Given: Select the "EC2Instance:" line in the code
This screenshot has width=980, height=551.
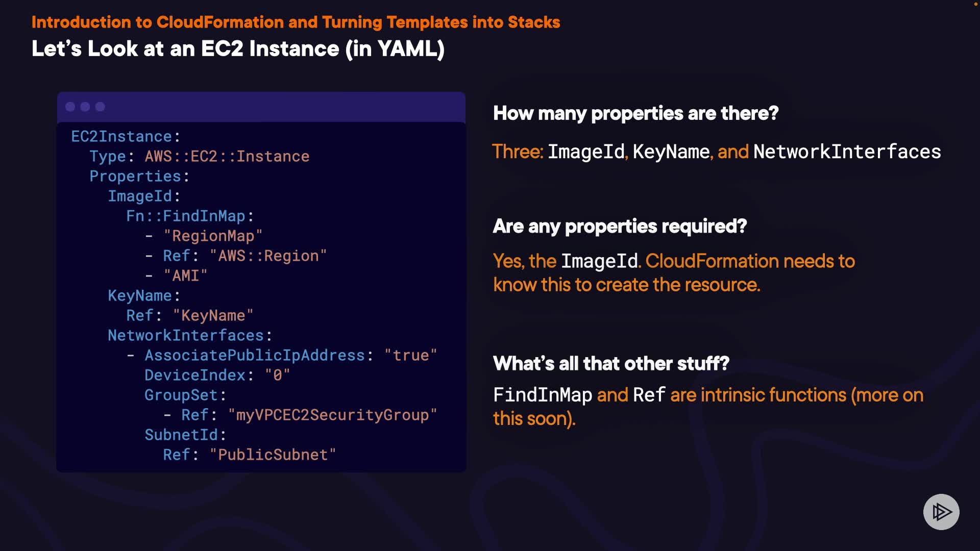Looking at the screenshot, I should (x=126, y=137).
